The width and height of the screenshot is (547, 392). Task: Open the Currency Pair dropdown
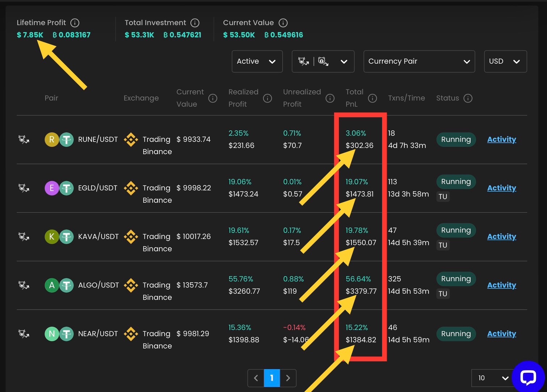(x=419, y=62)
